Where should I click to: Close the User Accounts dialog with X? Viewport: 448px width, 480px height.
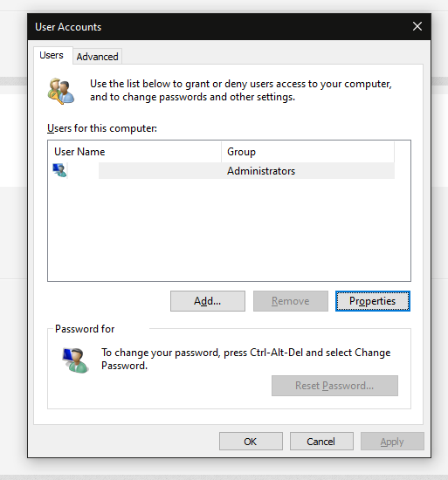click(417, 26)
